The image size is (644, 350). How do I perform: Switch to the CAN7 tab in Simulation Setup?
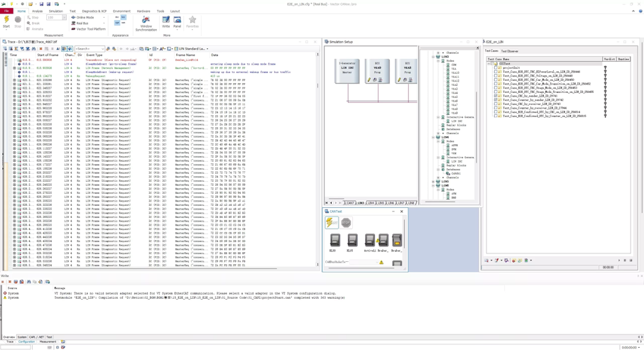[x=350, y=203]
